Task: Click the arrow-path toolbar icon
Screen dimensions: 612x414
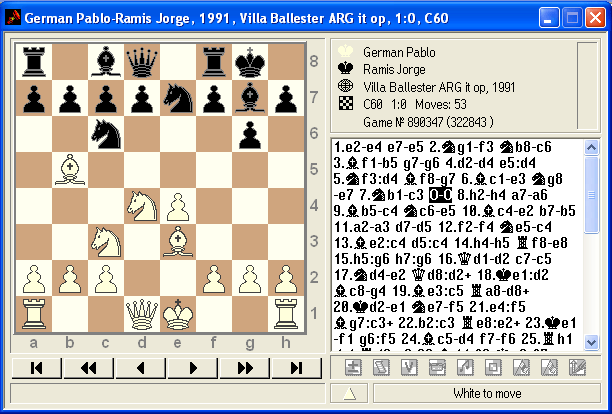Action: [465, 367]
